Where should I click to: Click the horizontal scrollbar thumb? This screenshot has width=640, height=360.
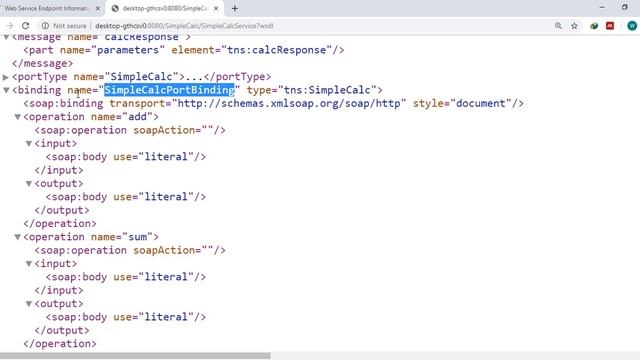(135, 356)
